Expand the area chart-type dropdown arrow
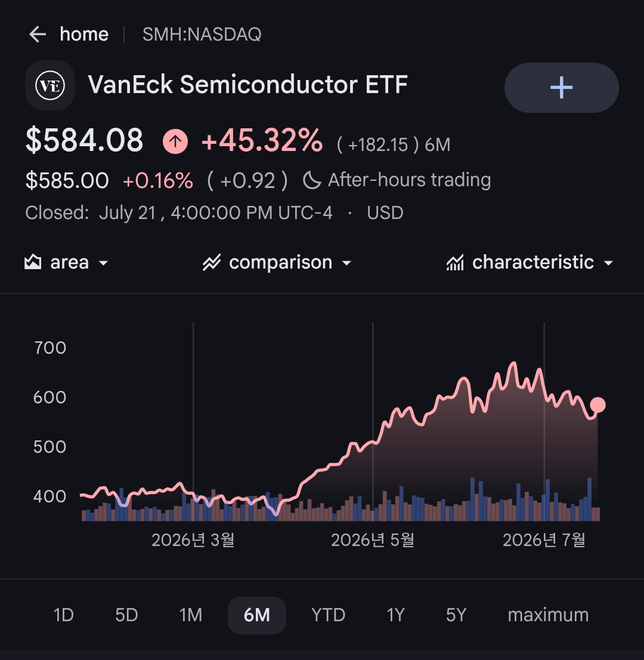This screenshot has width=644, height=660. (x=103, y=263)
